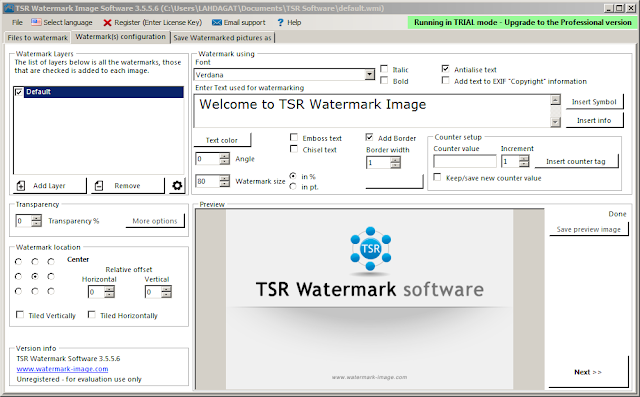Open the File menu
Image resolution: width=640 pixels, height=397 pixels.
tap(17, 22)
